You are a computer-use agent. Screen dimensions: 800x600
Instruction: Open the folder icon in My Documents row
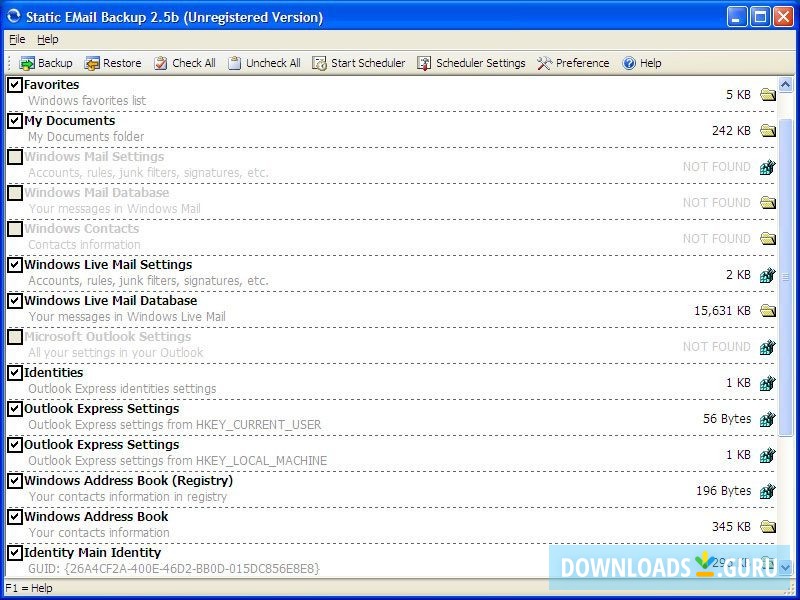[768, 131]
